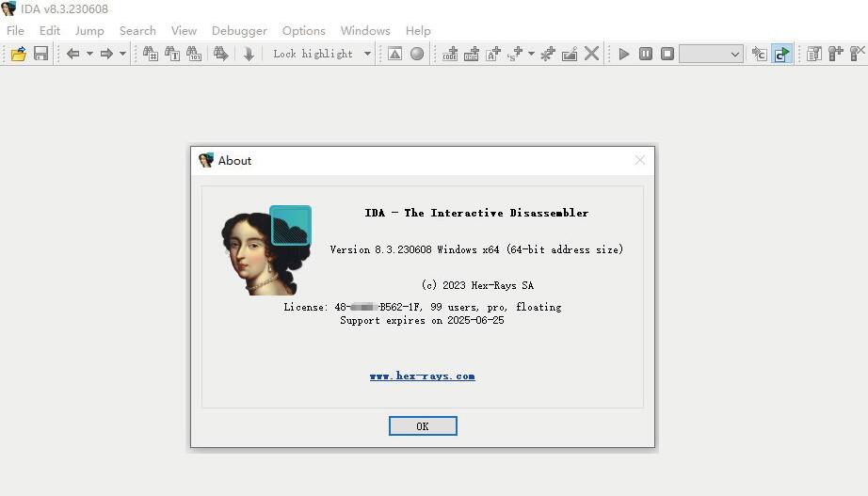Screen dimensions: 868x496
Task: Click the add breakpoint plus icon
Action: tap(835, 54)
